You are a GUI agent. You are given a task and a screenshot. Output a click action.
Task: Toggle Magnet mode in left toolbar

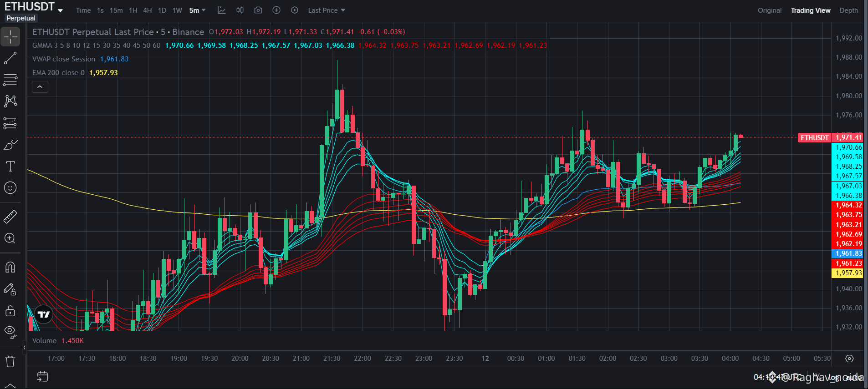pyautogui.click(x=10, y=267)
